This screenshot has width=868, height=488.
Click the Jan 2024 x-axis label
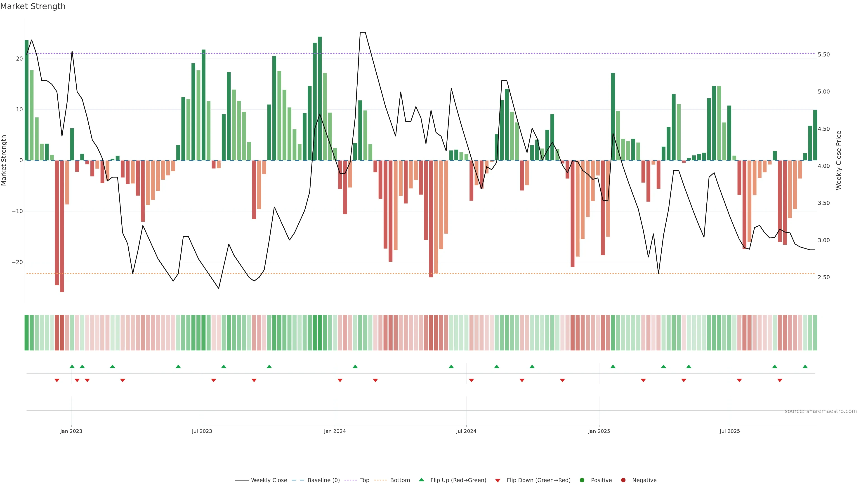pyautogui.click(x=335, y=431)
